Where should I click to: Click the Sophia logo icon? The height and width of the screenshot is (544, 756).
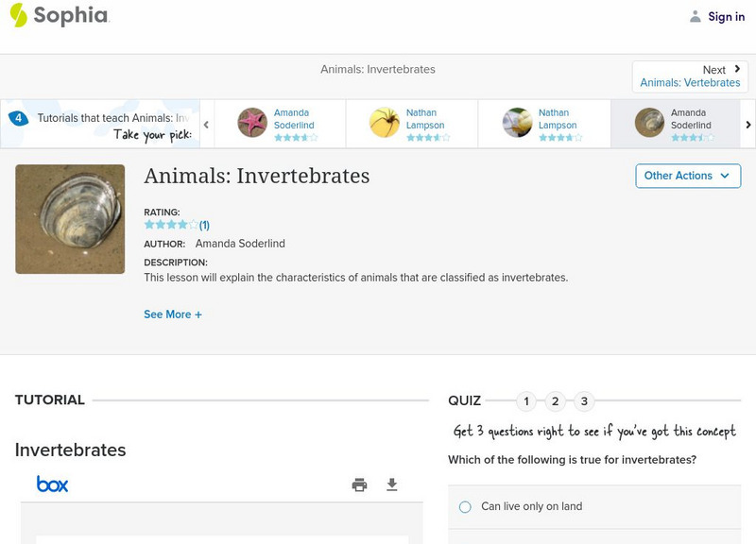click(x=20, y=16)
